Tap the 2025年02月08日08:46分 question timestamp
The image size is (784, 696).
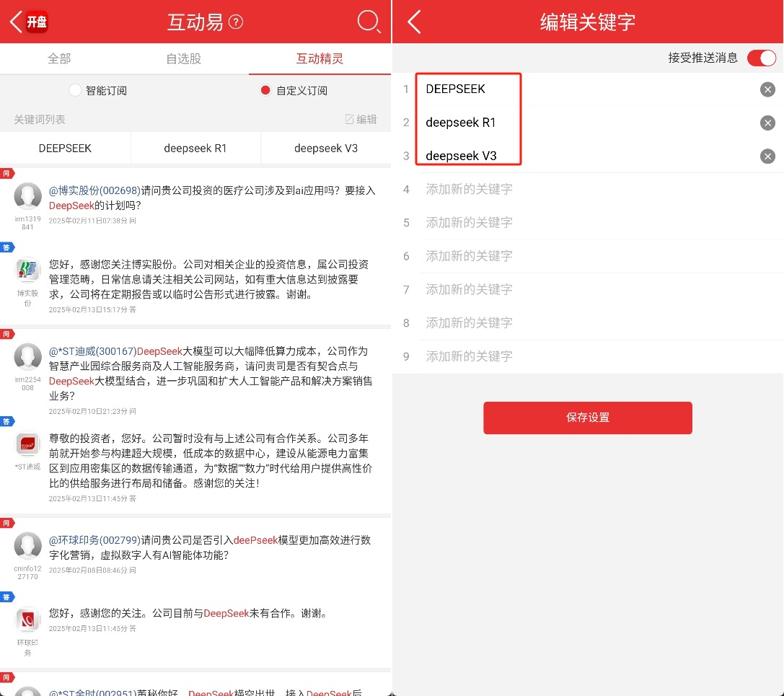(x=92, y=570)
